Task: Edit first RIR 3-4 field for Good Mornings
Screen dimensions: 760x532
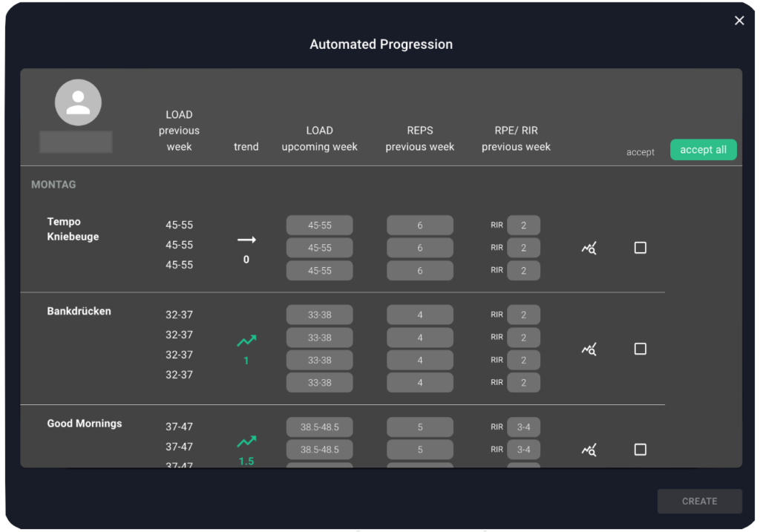Action: pos(523,427)
